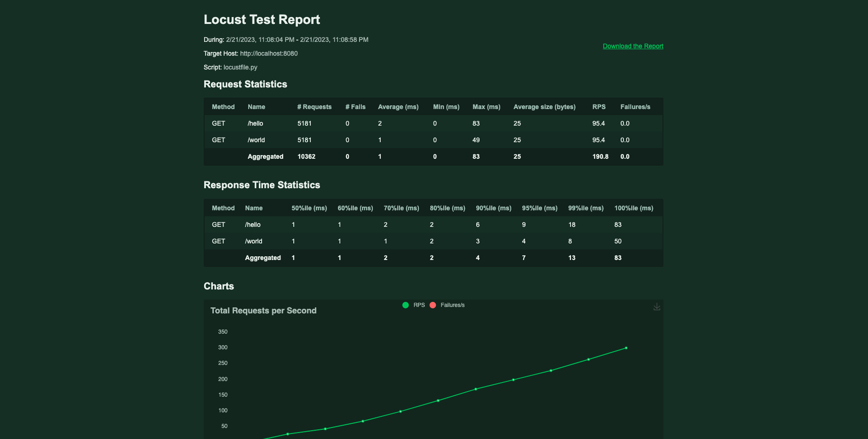Click the aggregated RPS value 190.8
The height and width of the screenshot is (439, 868).
(600, 156)
